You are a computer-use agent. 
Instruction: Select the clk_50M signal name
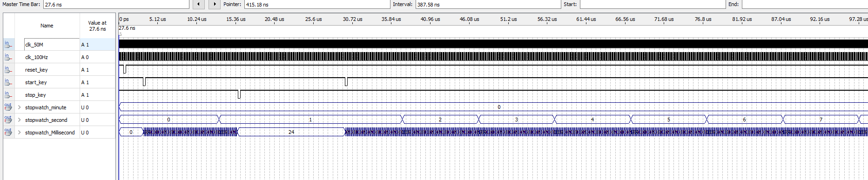(x=34, y=45)
